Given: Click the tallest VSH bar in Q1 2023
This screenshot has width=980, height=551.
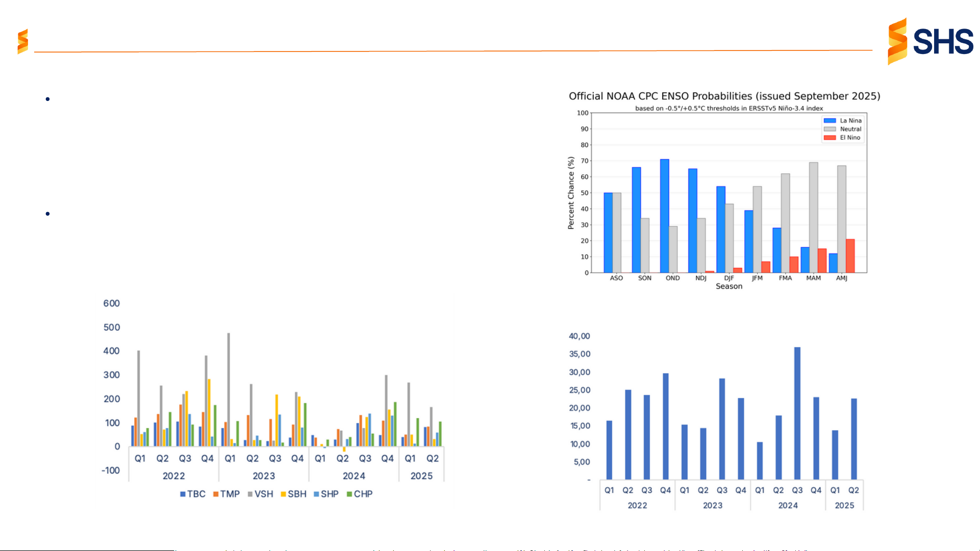Looking at the screenshot, I should point(229,390).
